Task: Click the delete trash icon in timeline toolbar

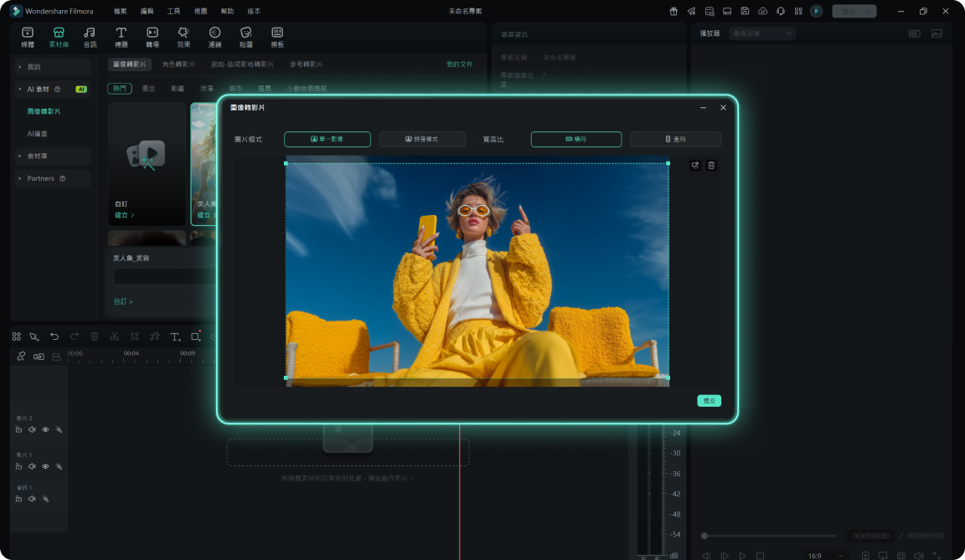Action: (x=94, y=337)
